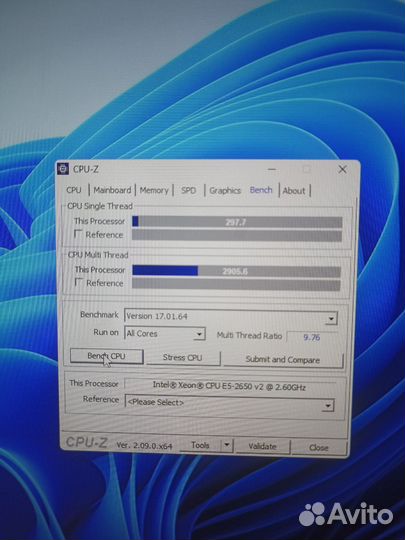Click the Close button at bottom
Image resolution: width=405 pixels, height=540 pixels.
point(319,448)
